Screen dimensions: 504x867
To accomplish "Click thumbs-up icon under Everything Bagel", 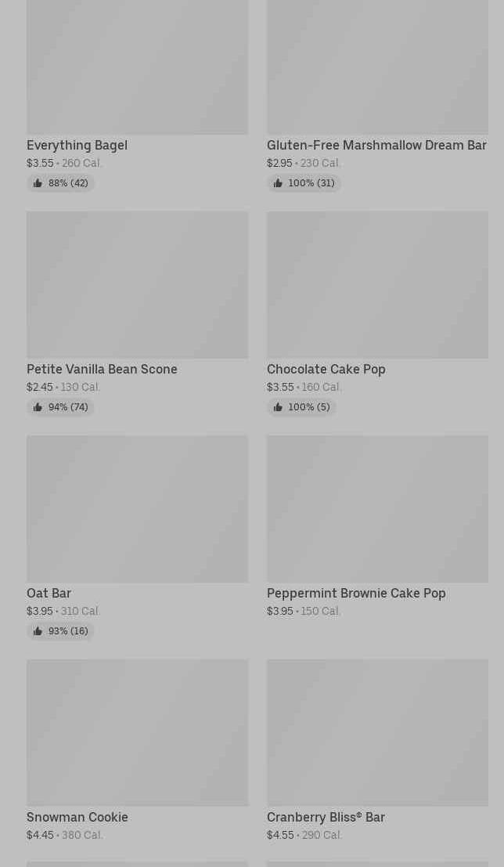I will [38, 183].
